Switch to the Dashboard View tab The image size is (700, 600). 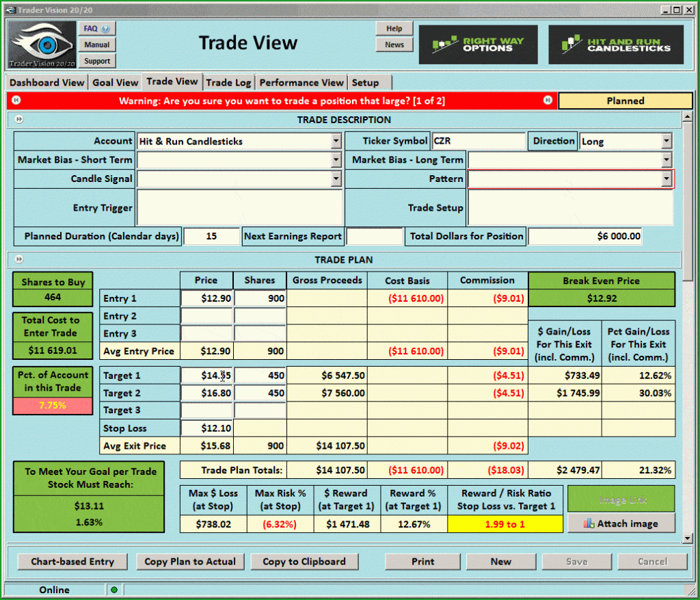(x=47, y=83)
